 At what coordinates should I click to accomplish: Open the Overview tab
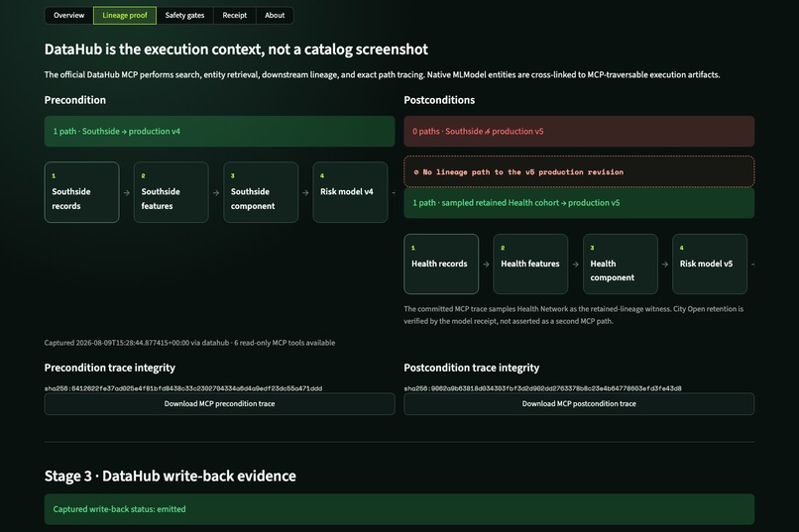coord(68,15)
